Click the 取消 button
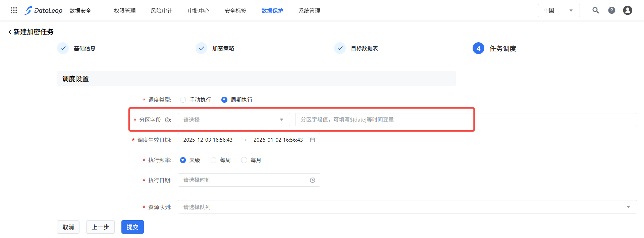Viewport: 644px width, 238px height. pos(68,227)
